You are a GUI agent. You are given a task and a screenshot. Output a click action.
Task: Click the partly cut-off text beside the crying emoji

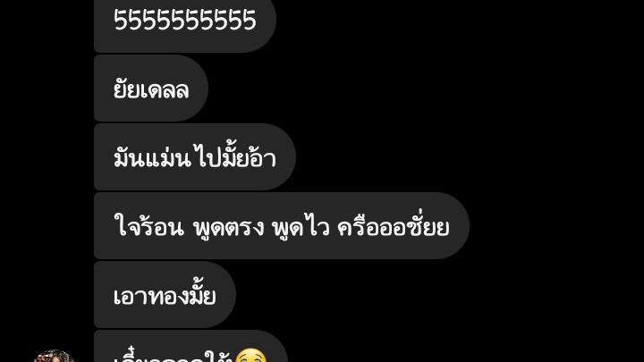coord(174,357)
